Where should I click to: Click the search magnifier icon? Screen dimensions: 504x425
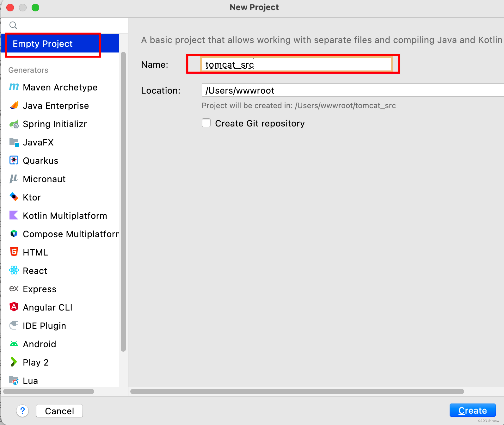(13, 25)
